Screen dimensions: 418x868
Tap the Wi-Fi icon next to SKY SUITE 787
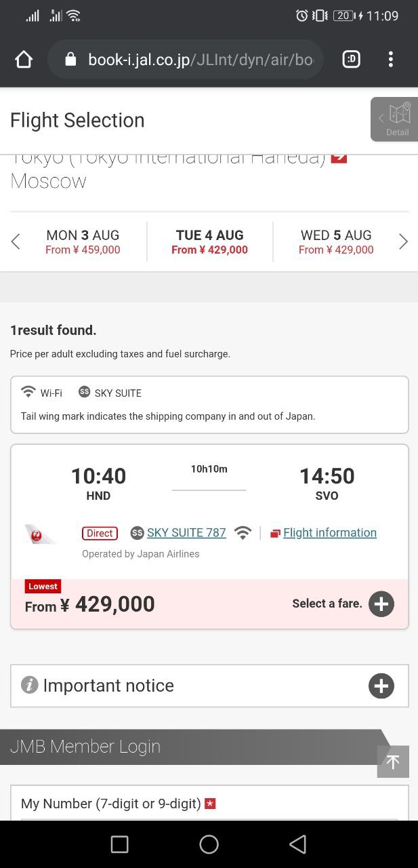(x=243, y=533)
